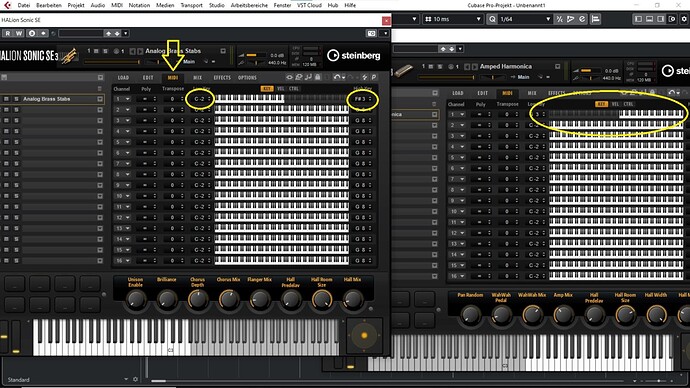
Task: Click the eye icon in HALion tab toolbar
Action: tap(289, 77)
